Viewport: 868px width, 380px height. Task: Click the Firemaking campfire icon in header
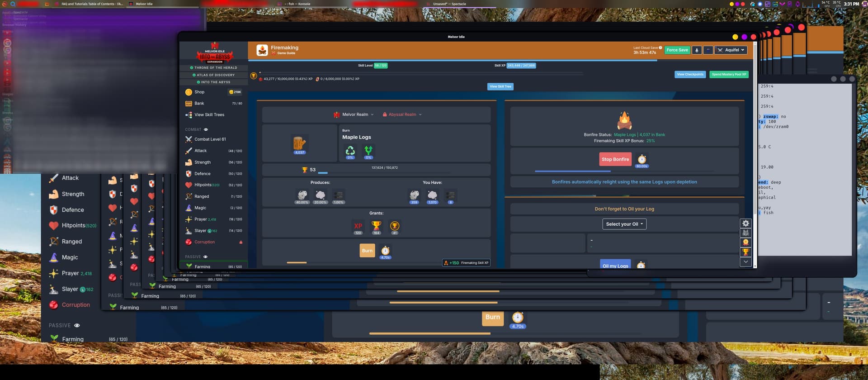pos(262,50)
